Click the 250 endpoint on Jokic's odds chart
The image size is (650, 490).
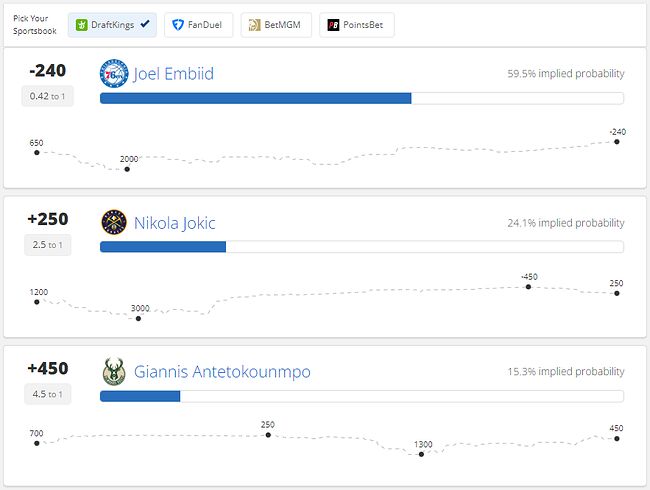point(617,294)
